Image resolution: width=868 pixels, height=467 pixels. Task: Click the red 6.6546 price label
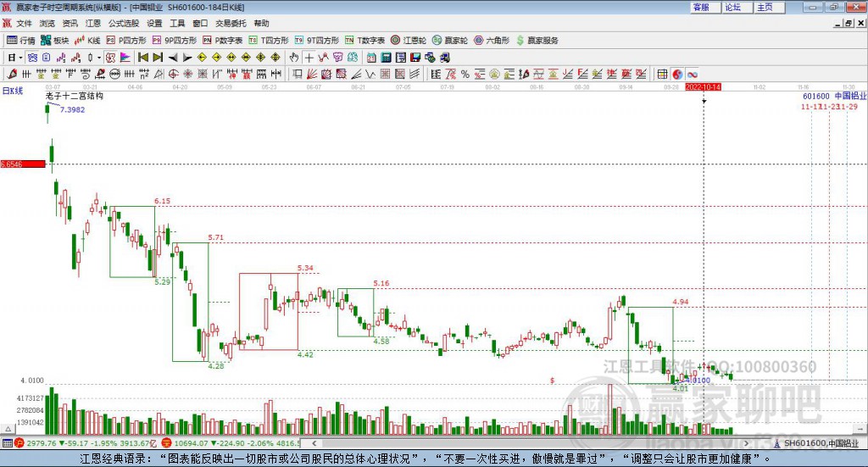pyautogui.click(x=23, y=164)
